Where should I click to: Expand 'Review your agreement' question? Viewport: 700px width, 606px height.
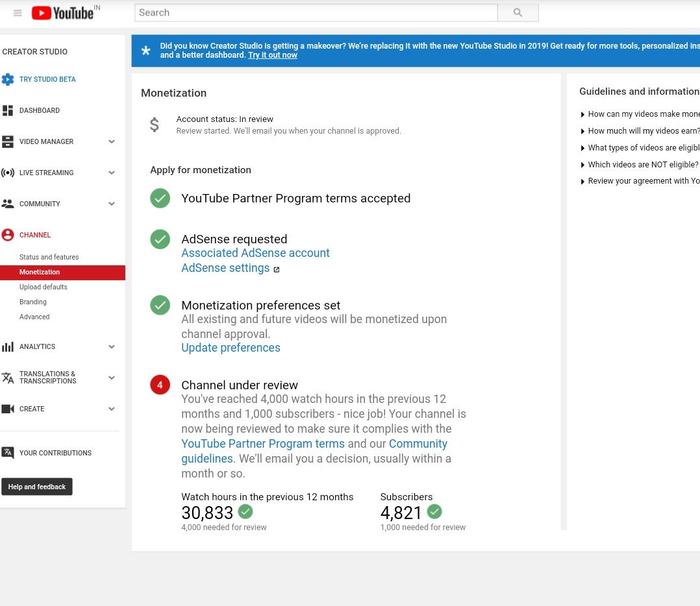point(640,181)
